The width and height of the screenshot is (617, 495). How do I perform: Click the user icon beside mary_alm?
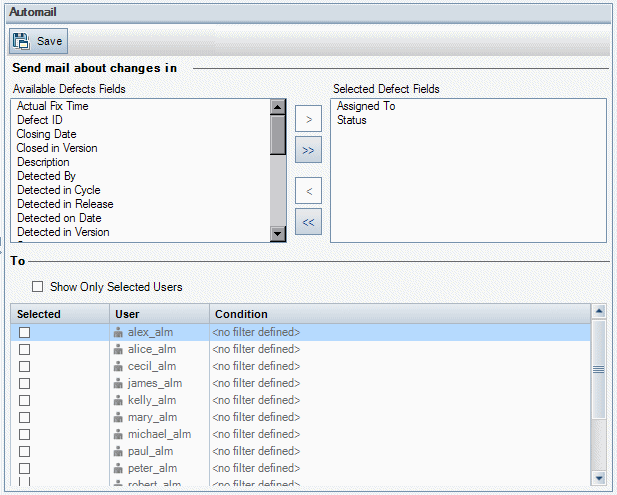coord(119,417)
